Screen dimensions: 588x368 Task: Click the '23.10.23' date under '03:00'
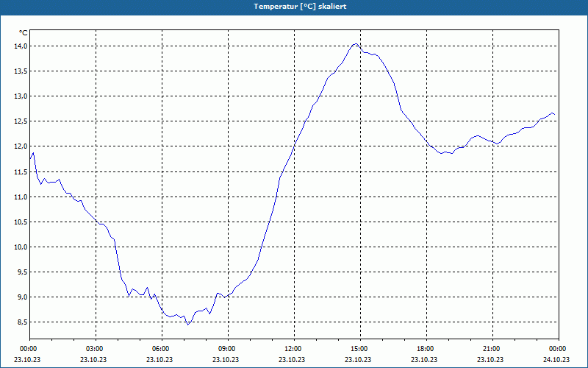pyautogui.click(x=93, y=359)
